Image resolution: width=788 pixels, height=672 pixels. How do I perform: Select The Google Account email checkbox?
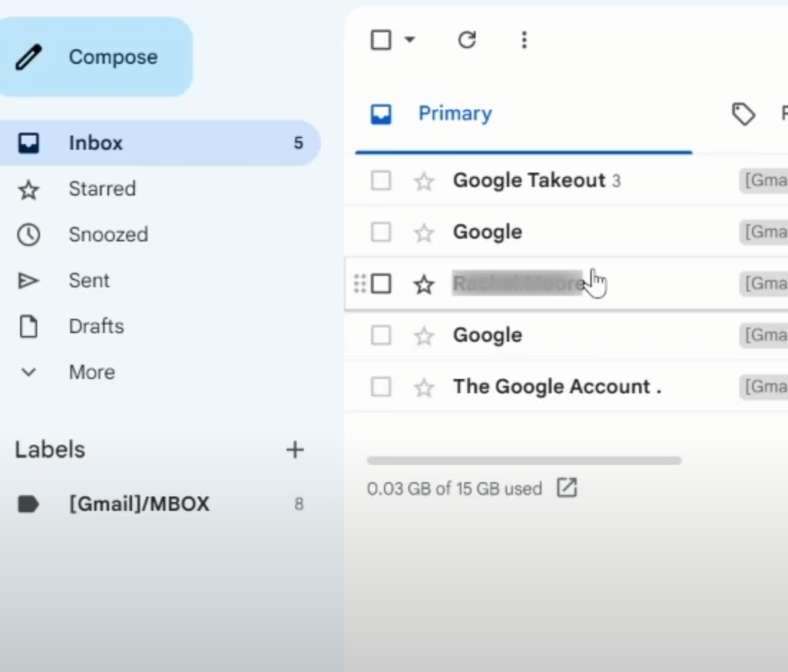[381, 387]
